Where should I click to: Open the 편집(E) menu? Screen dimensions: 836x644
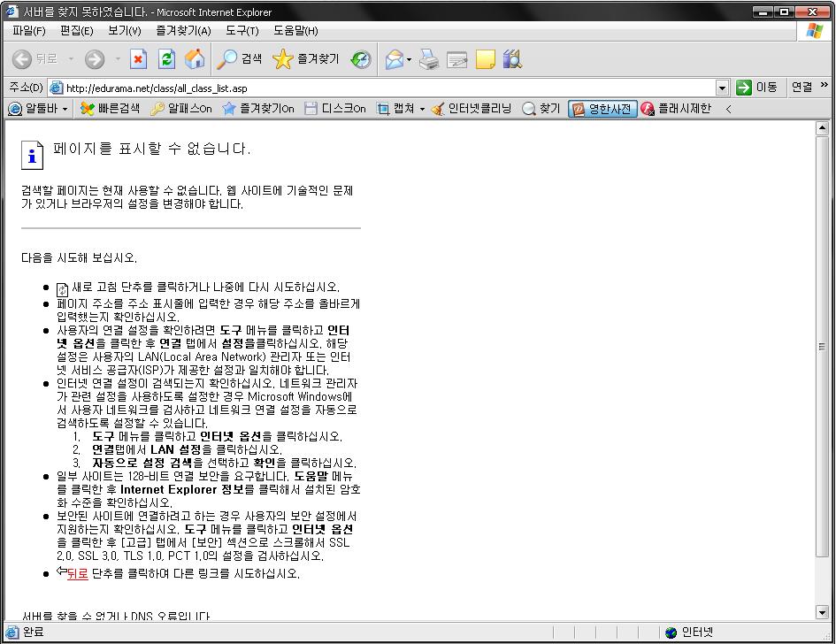coord(77,31)
